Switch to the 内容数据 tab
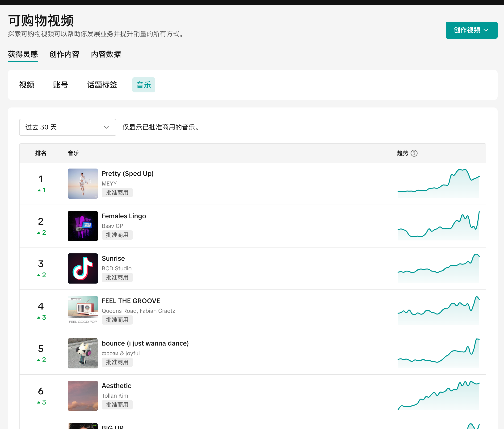This screenshot has height=429, width=504. tap(106, 54)
